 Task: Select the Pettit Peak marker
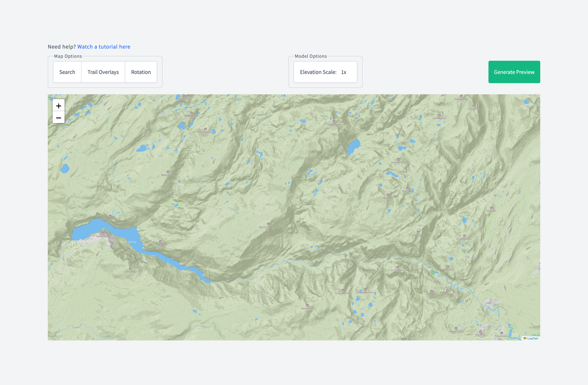407,188
